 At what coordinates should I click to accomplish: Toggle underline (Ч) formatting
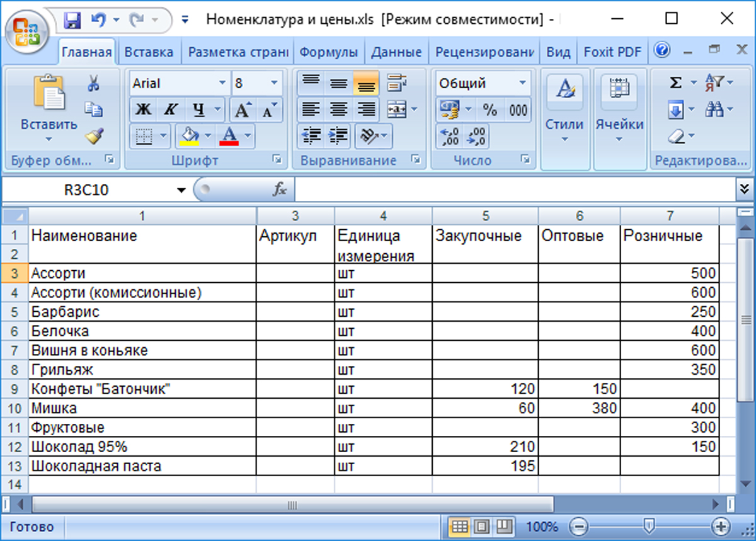tap(198, 110)
